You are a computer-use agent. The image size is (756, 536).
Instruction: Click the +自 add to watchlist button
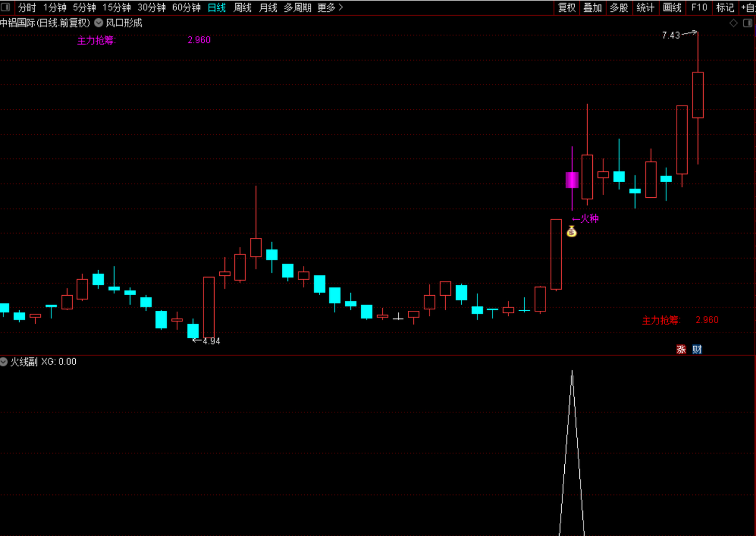(748, 8)
